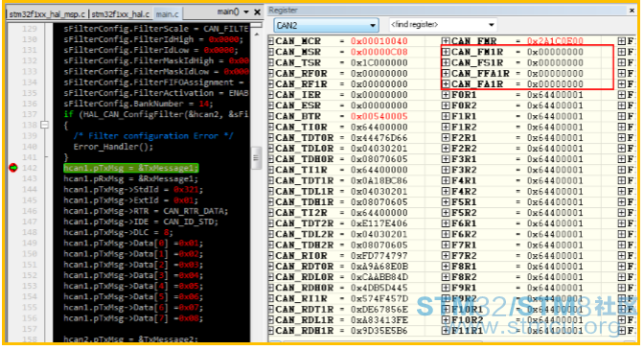Expand the CAN_ESR register

pos(271,105)
